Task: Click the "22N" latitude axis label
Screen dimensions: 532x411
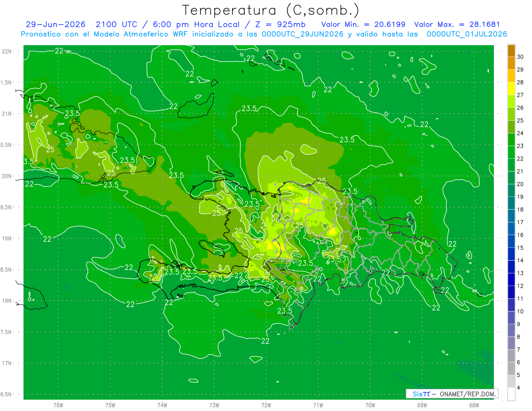Action: tap(7, 51)
